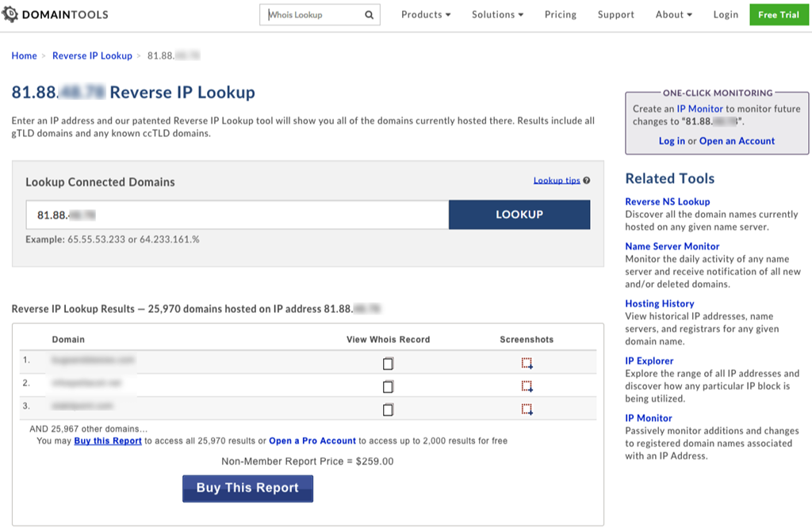Click the Log in link in monitoring box

click(x=672, y=141)
